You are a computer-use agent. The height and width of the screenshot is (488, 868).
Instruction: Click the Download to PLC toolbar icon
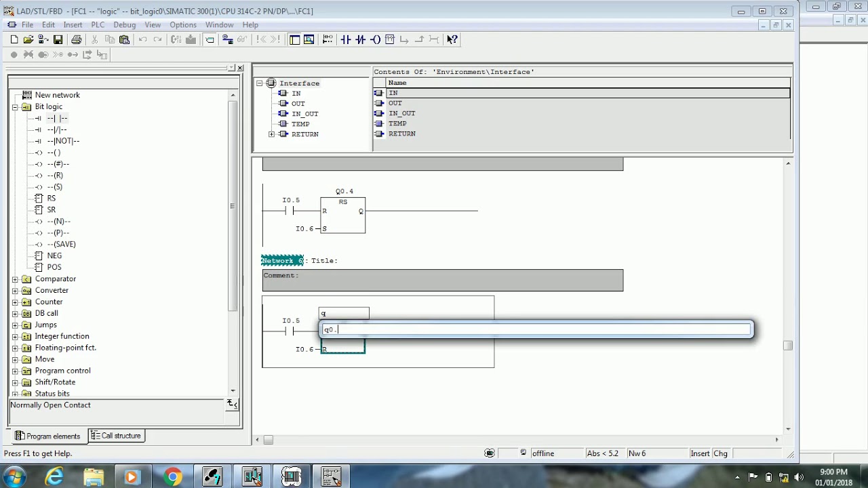pyautogui.click(x=191, y=39)
